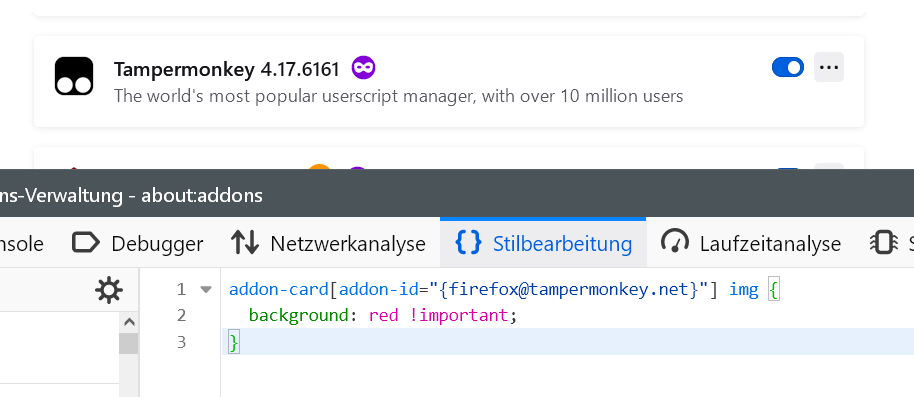914x397 pixels.
Task: Click line number 3 in the gutter
Action: pos(181,342)
